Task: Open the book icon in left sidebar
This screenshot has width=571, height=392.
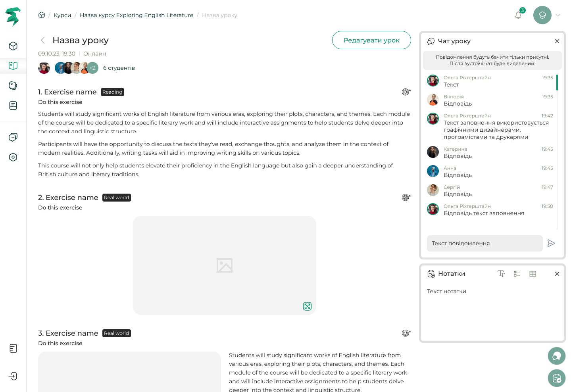Action: [13, 65]
